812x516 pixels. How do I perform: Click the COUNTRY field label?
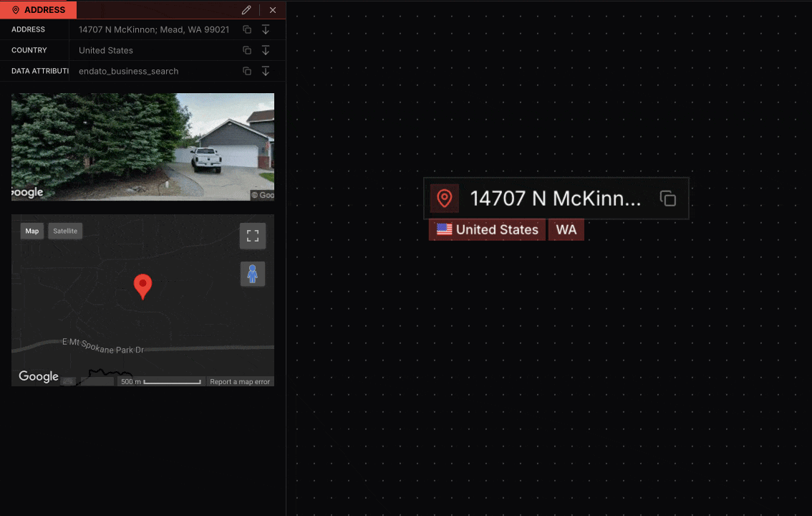point(29,50)
